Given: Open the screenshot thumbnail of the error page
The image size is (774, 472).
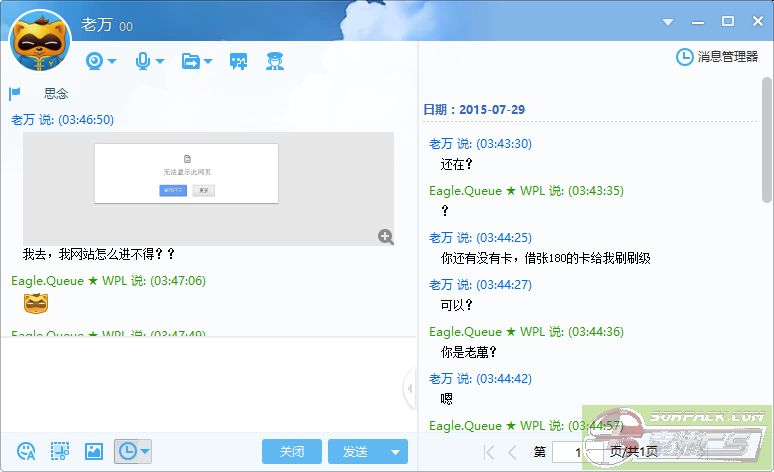Looking at the screenshot, I should [x=208, y=189].
